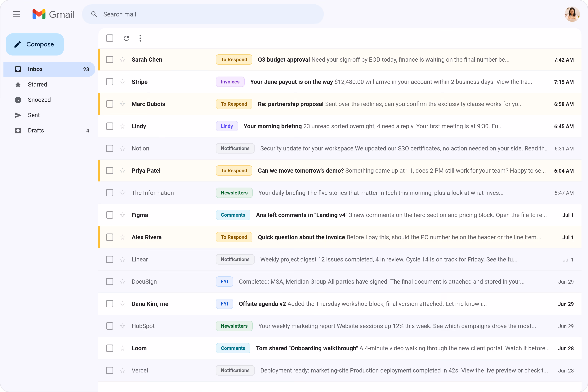The height and width of the screenshot is (392, 588).
Task: Tick the select-all checkbox in toolbar
Action: tap(109, 38)
